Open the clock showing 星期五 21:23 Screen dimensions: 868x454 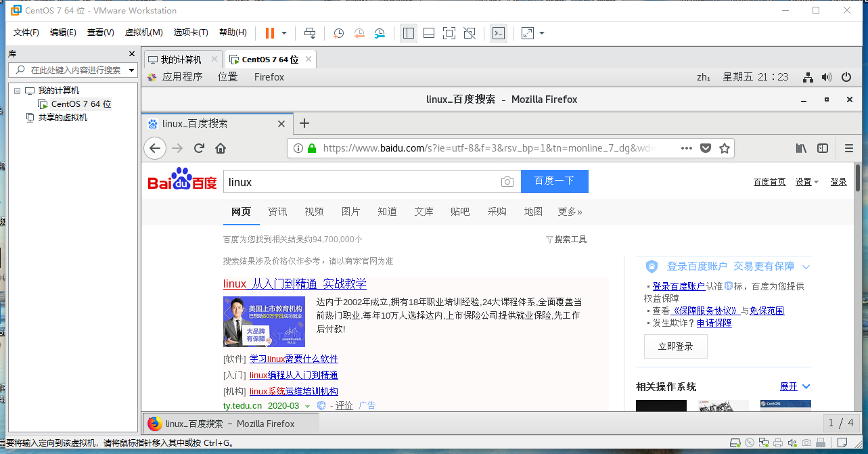756,77
